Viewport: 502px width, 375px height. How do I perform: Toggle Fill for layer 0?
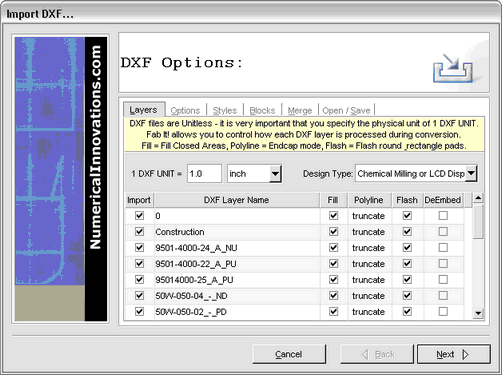(333, 216)
